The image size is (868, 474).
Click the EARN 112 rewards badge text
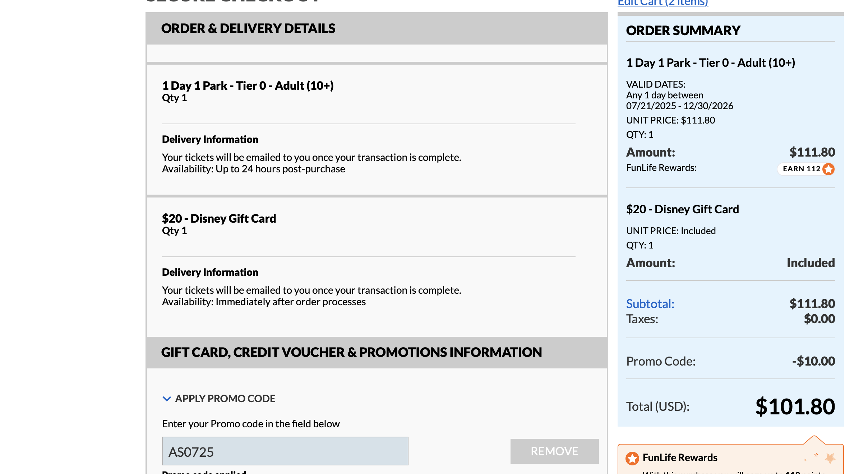[x=802, y=169]
